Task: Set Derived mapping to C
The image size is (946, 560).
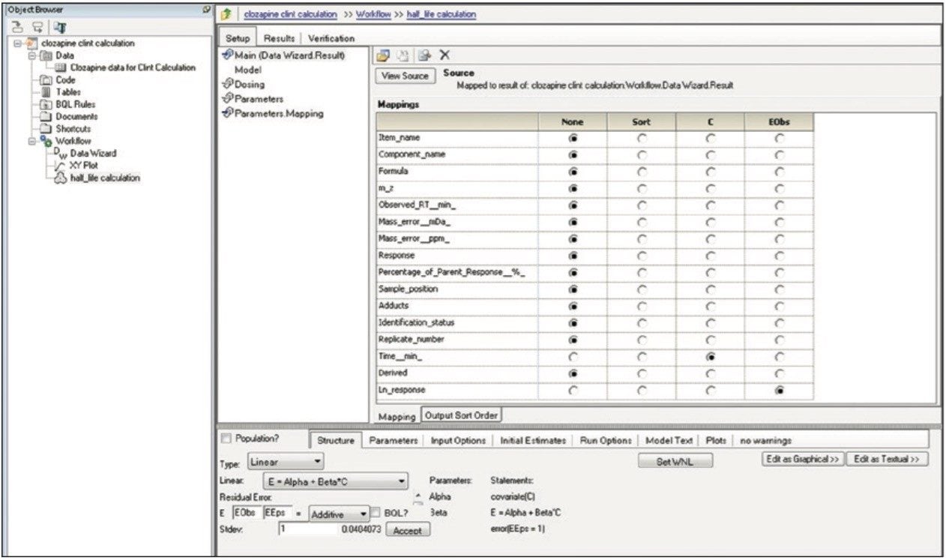Action: coord(710,373)
